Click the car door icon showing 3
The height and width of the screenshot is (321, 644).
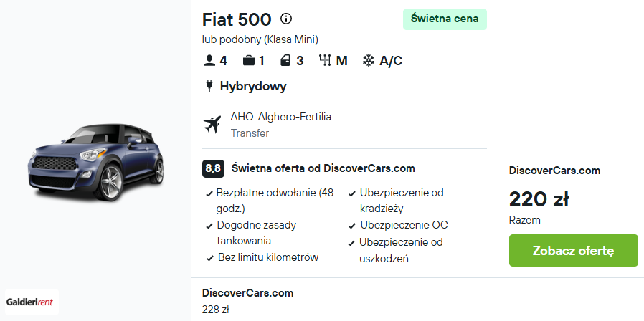click(x=285, y=61)
